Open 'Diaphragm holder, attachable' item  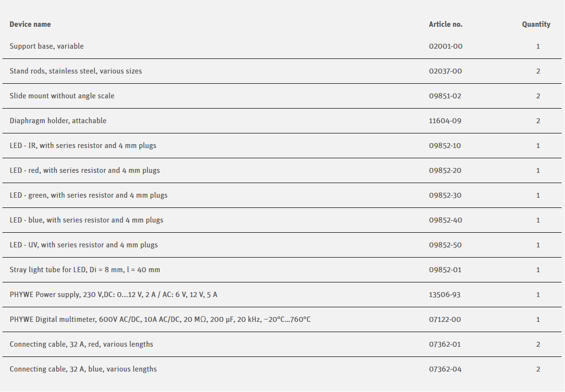click(58, 121)
